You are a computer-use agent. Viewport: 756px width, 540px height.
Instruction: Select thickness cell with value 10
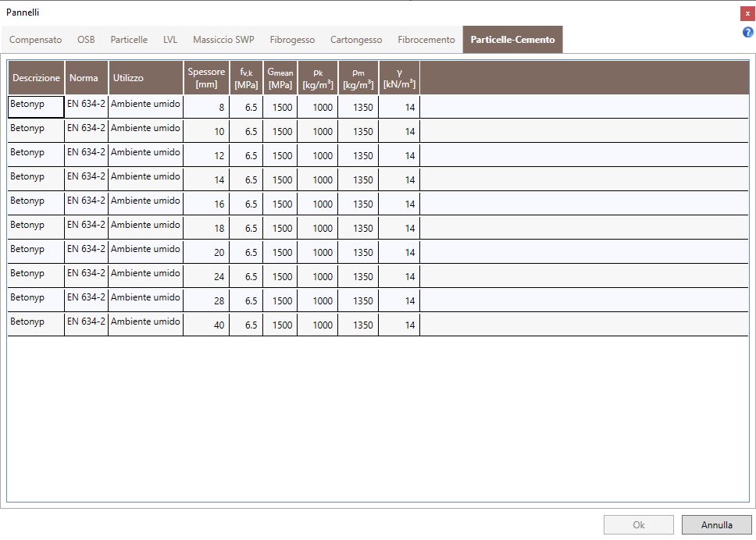[206, 131]
